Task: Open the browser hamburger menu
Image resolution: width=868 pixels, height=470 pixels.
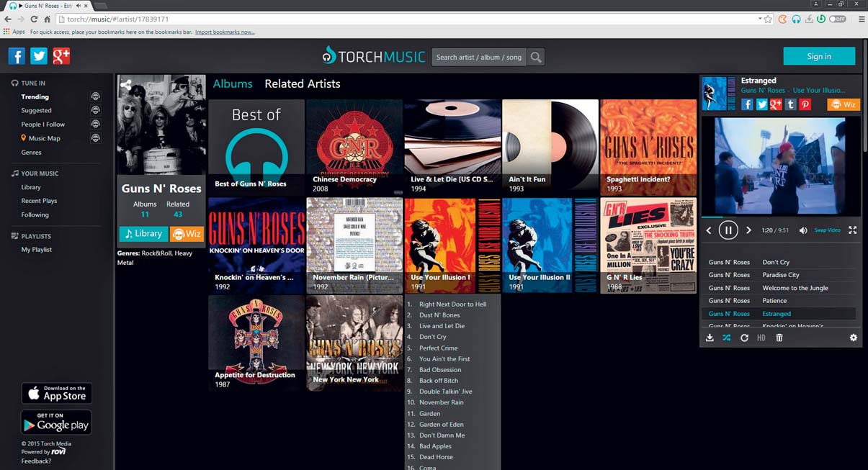Action: [x=862, y=19]
